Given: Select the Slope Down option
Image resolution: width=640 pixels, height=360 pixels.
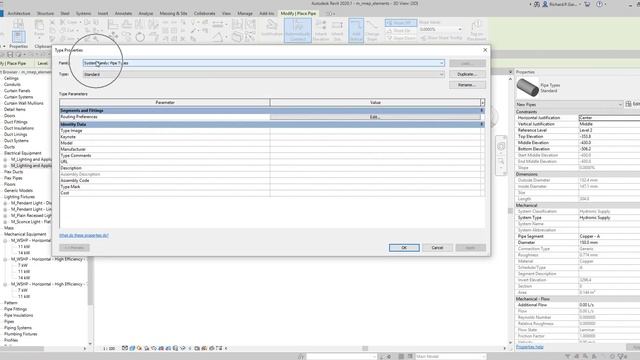Looking at the screenshot, I should tap(401, 38).
